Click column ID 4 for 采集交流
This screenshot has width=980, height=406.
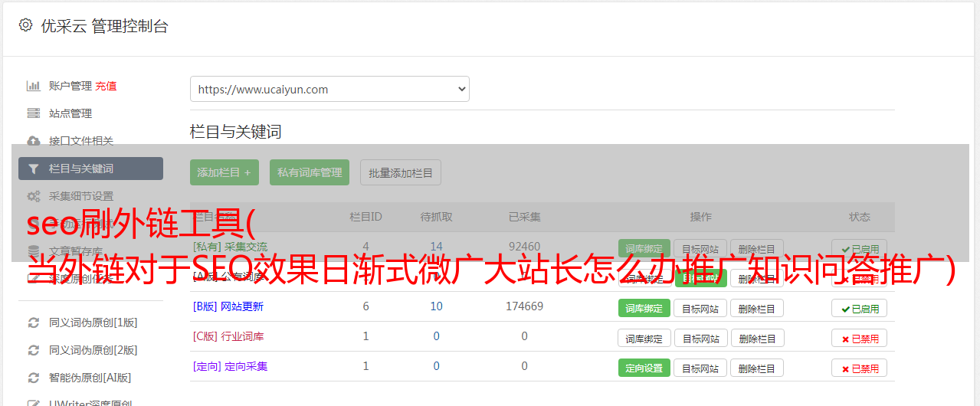click(365, 247)
